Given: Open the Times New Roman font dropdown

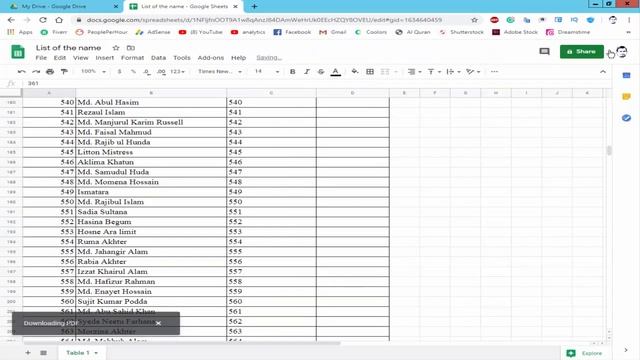Looking at the screenshot, I should pyautogui.click(x=220, y=72).
